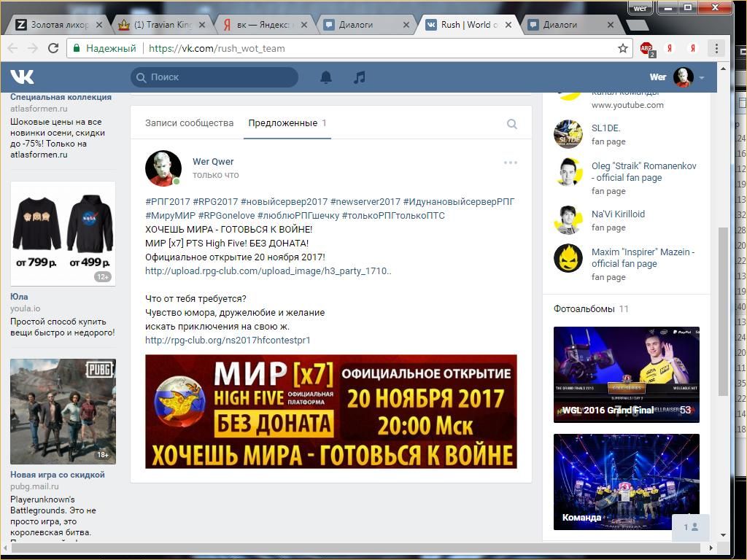Click the search icon in community posts

point(511,124)
